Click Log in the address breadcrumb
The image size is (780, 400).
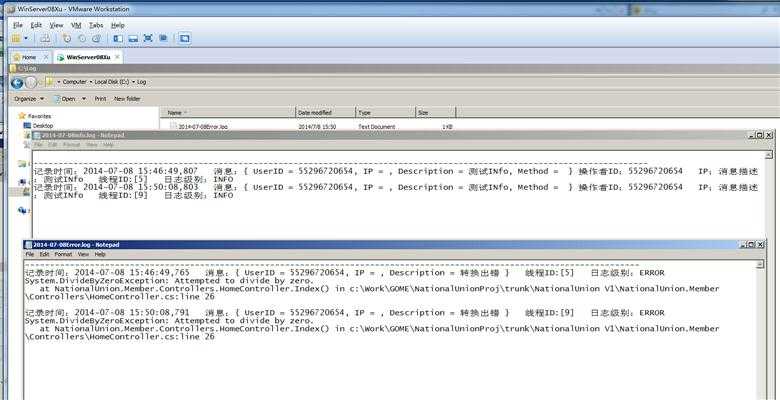(x=141, y=82)
